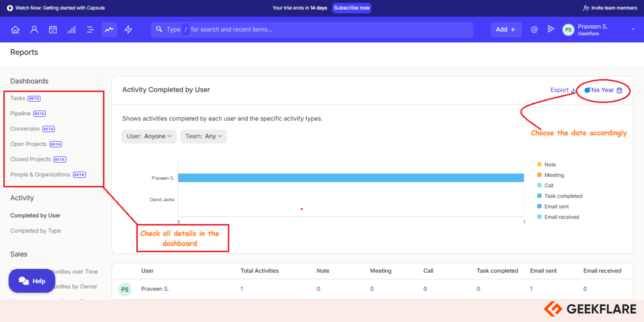Open the mentions @ icon
This screenshot has width=644, height=322.
coord(534,29)
